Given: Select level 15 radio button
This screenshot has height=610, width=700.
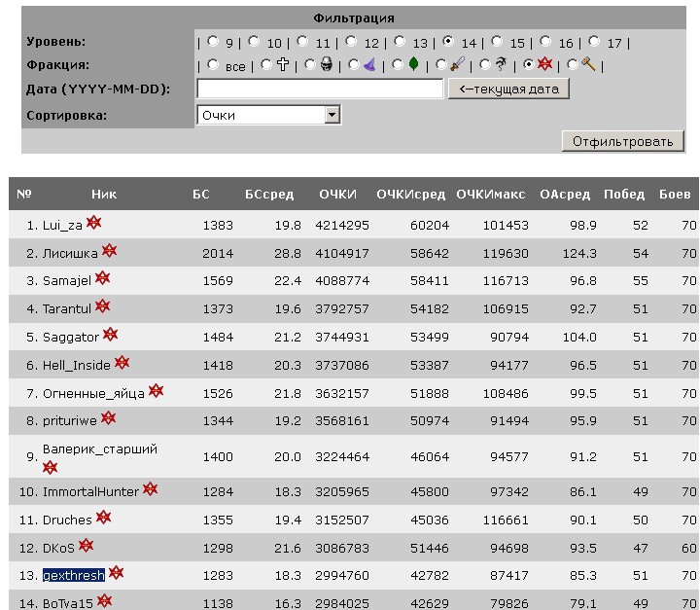Looking at the screenshot, I should 497,42.
